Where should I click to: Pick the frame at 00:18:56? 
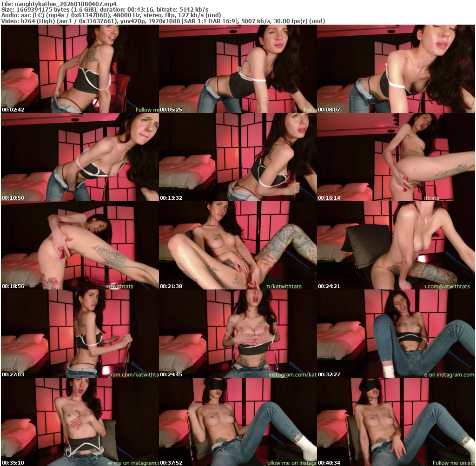pyautogui.click(x=79, y=245)
